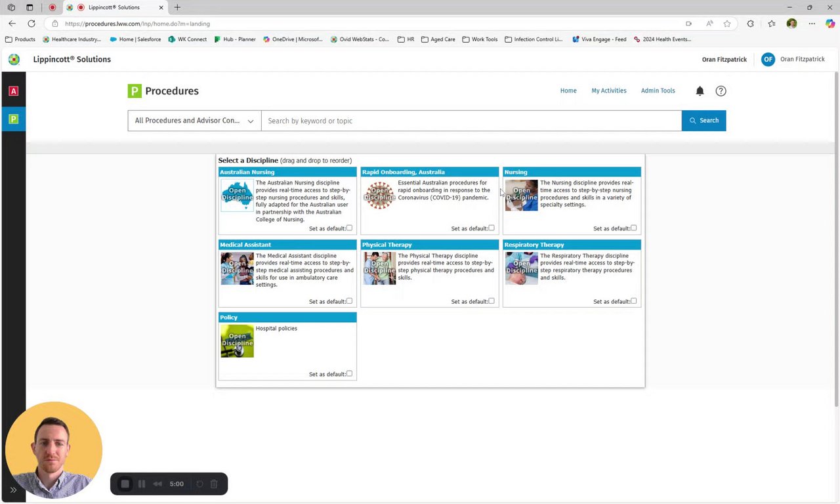Pause the screen recording
The height and width of the screenshot is (504, 840).
[x=141, y=484]
